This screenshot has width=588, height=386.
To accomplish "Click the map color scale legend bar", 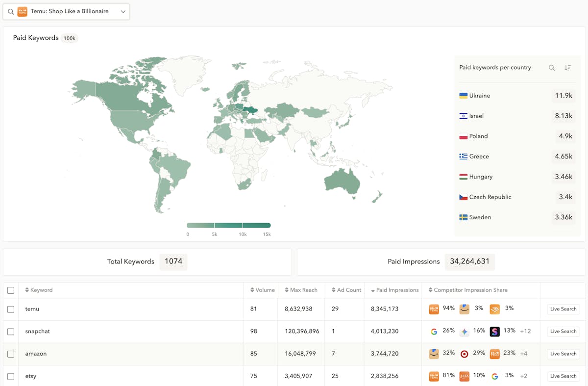I will point(228,226).
